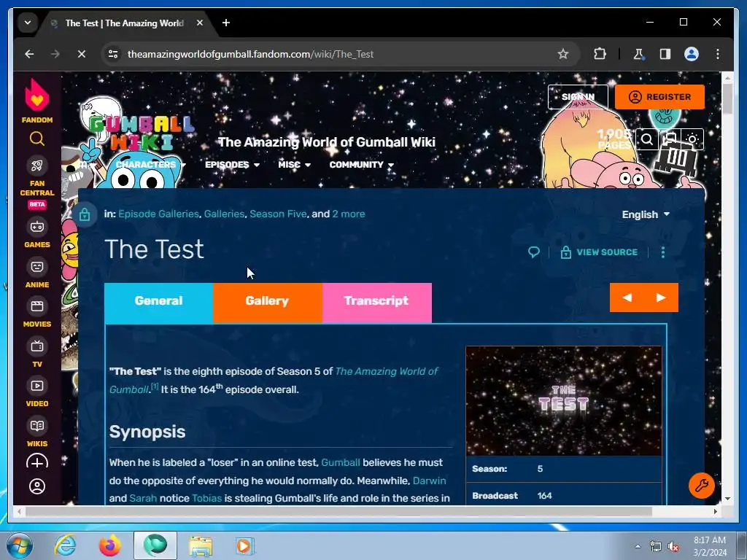Stop loading the page

82,54
